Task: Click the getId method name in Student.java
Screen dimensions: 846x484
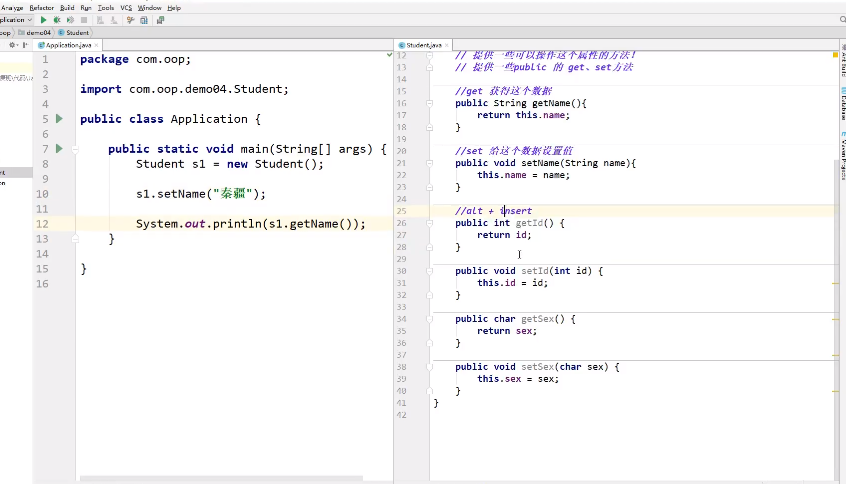Action: tap(529, 223)
